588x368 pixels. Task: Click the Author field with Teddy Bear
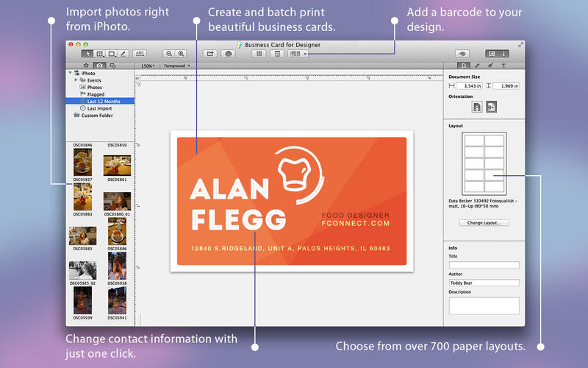tap(484, 283)
